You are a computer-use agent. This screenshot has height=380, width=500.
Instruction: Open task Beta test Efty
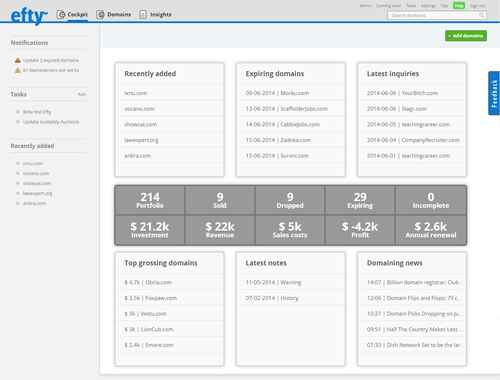pyautogui.click(x=37, y=112)
